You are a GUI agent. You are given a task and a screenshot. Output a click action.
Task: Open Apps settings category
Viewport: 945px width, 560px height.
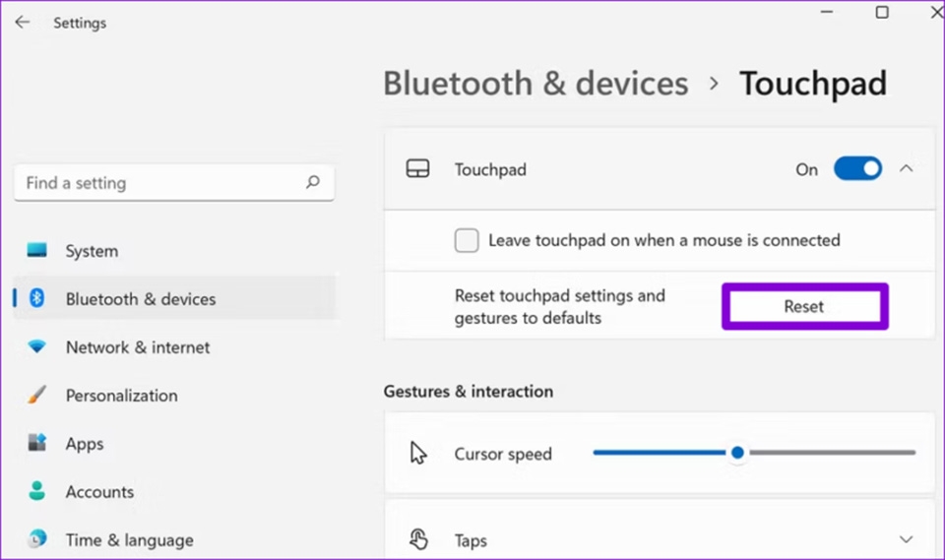click(x=175, y=444)
